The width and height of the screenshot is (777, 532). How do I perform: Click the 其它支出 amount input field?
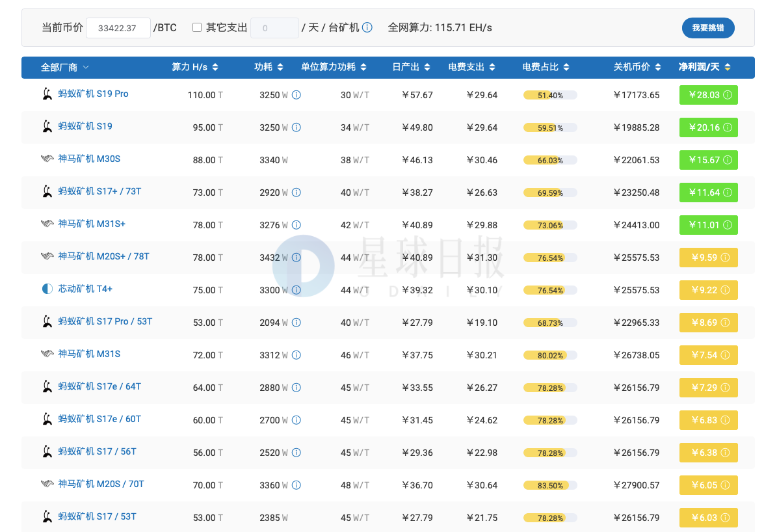(x=274, y=28)
